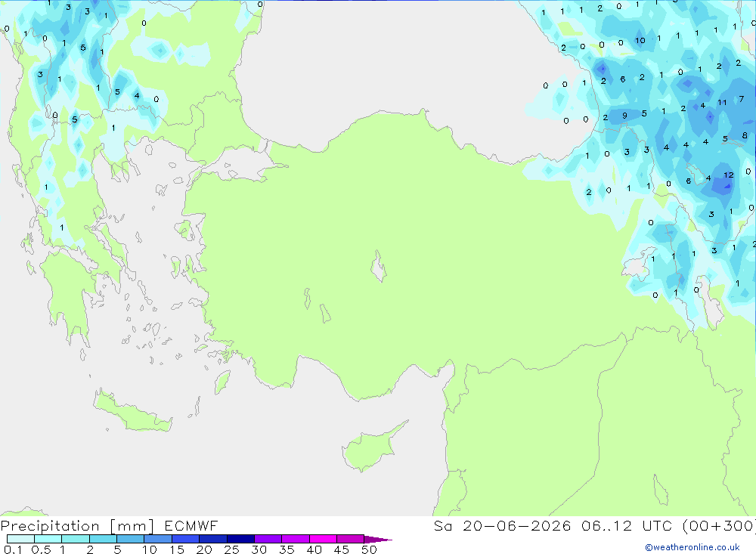Click the legend label 50
Screen dimensions: 756x554
(x=370, y=549)
